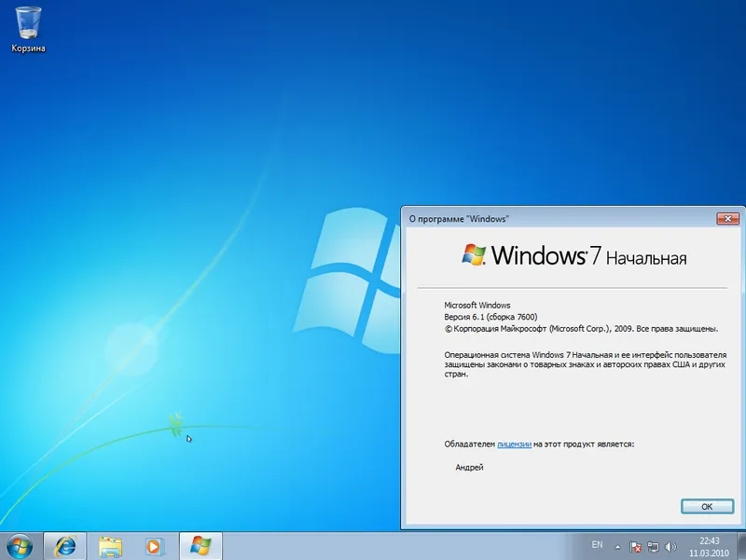
Task: Open the network status tray icon
Action: (x=653, y=547)
